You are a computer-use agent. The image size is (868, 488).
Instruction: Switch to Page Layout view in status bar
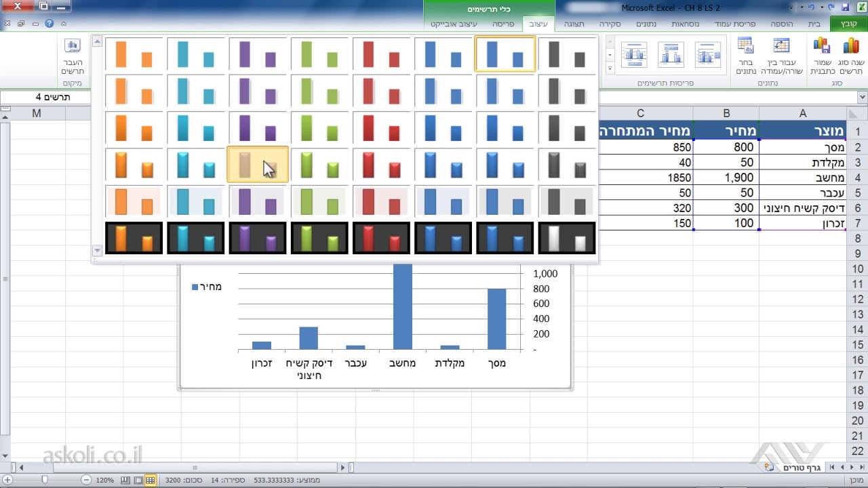click(x=138, y=480)
